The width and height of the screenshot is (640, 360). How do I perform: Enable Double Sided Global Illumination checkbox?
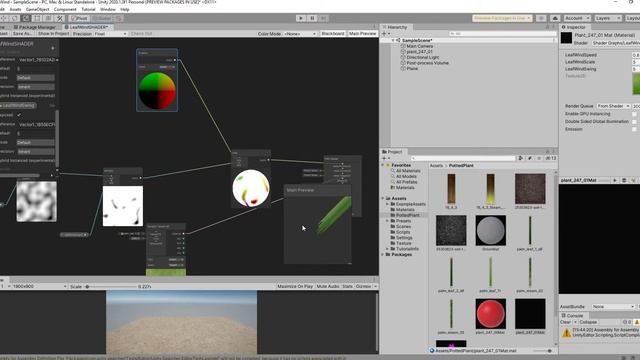tap(634, 122)
